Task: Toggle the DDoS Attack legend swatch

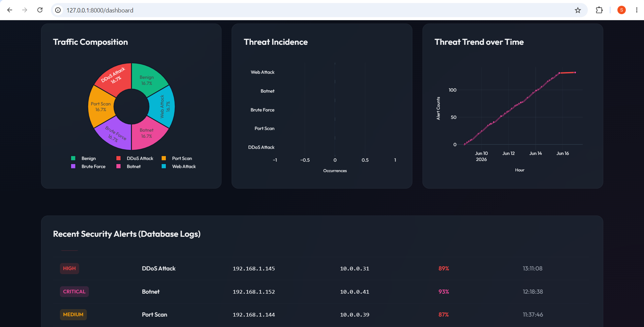Action: [118, 158]
